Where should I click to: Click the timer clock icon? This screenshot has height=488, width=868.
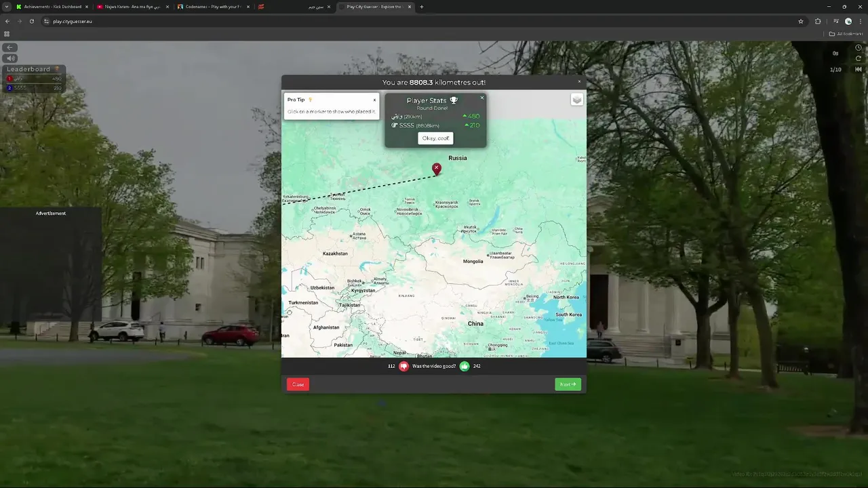(859, 47)
